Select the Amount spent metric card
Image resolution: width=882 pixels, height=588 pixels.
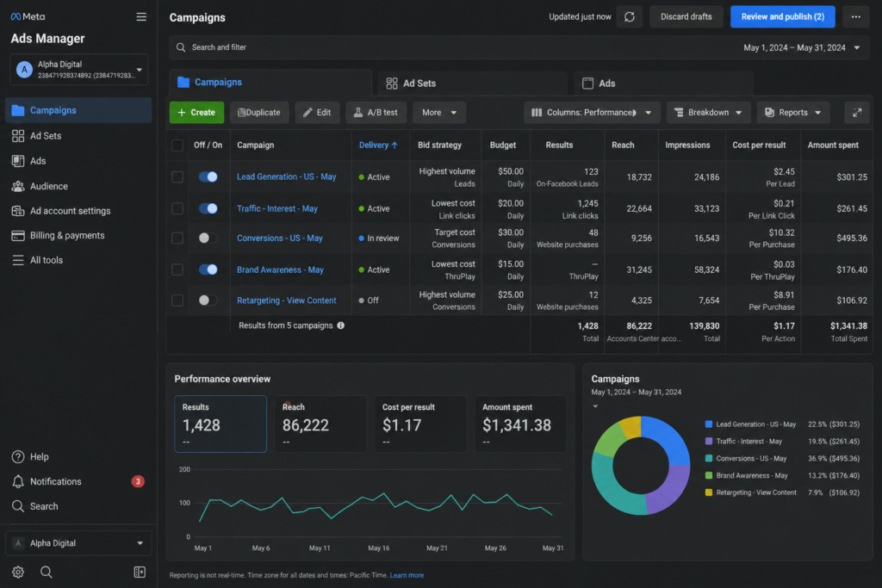click(x=521, y=424)
